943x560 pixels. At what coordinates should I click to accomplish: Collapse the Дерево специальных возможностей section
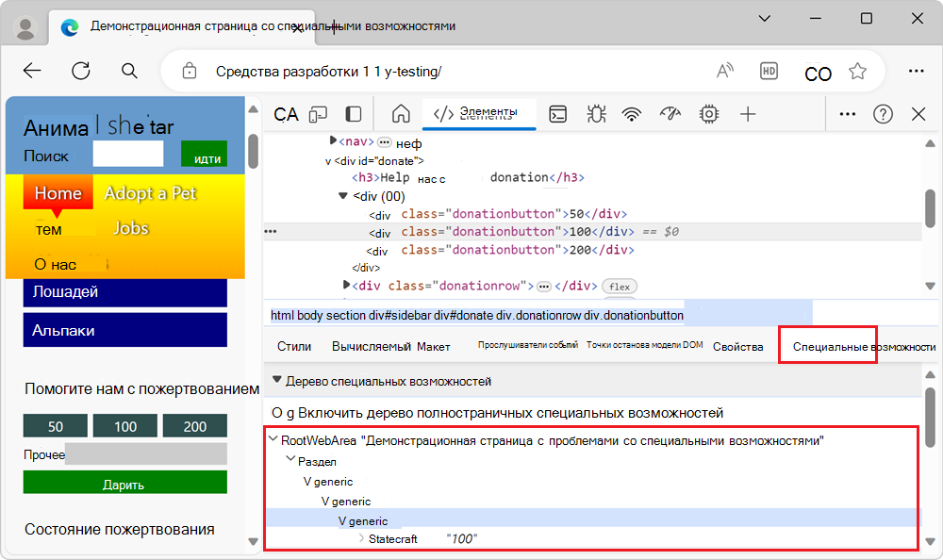[277, 380]
